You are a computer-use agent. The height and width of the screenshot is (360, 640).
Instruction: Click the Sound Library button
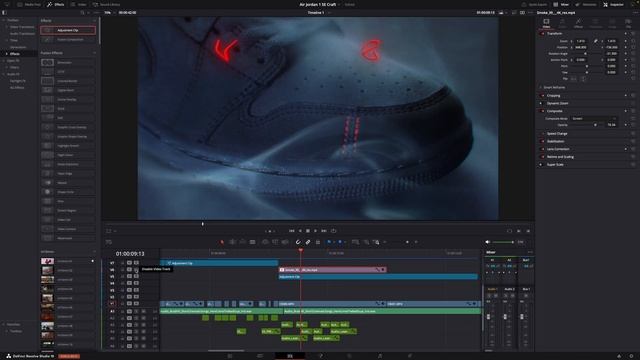[x=106, y=4]
